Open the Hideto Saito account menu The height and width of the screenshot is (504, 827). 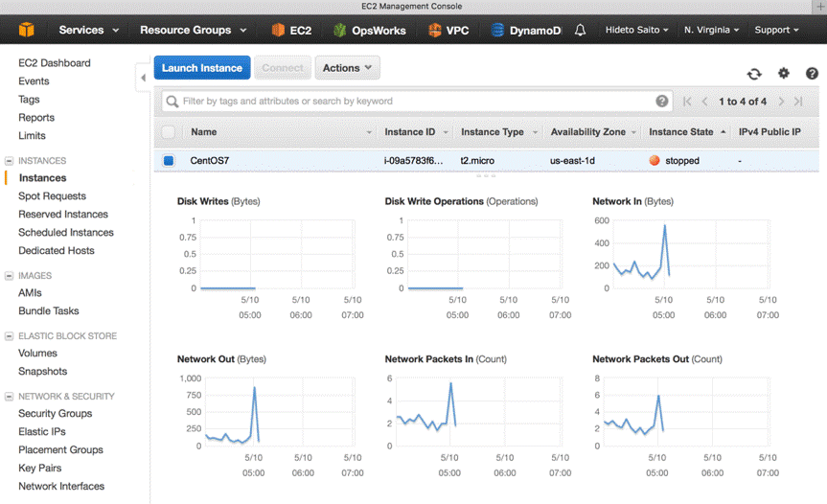636,30
